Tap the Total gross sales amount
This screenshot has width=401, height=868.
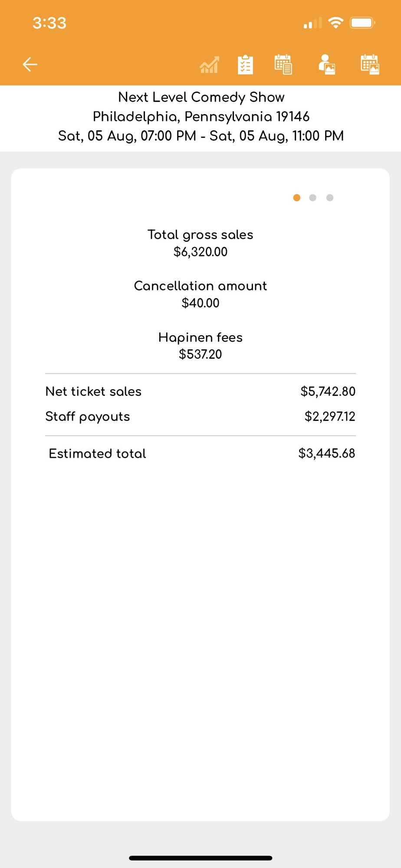coord(200,252)
